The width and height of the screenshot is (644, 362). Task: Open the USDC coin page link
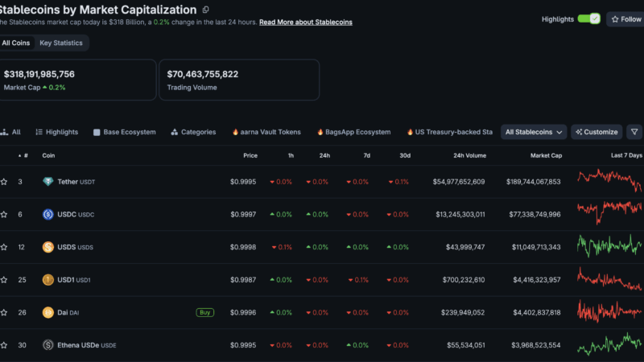[76, 215]
